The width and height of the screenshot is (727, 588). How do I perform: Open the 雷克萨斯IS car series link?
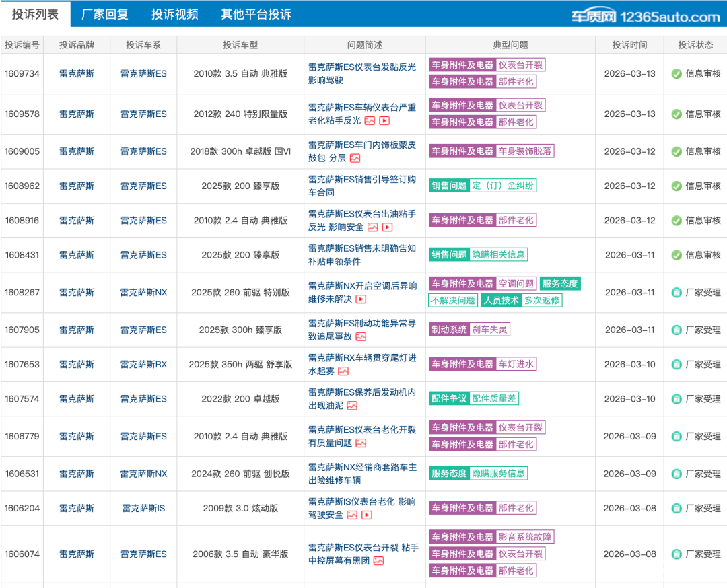point(143,509)
